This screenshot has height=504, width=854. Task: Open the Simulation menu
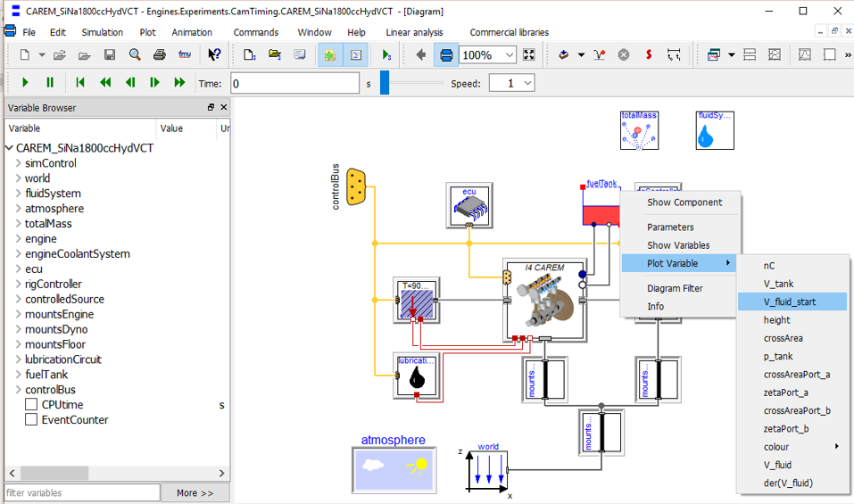(103, 32)
